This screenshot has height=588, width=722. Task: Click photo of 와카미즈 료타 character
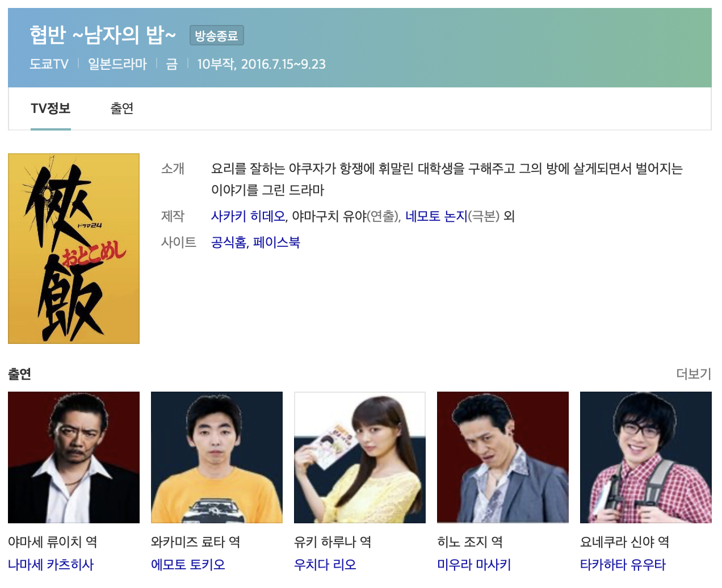coord(217,457)
